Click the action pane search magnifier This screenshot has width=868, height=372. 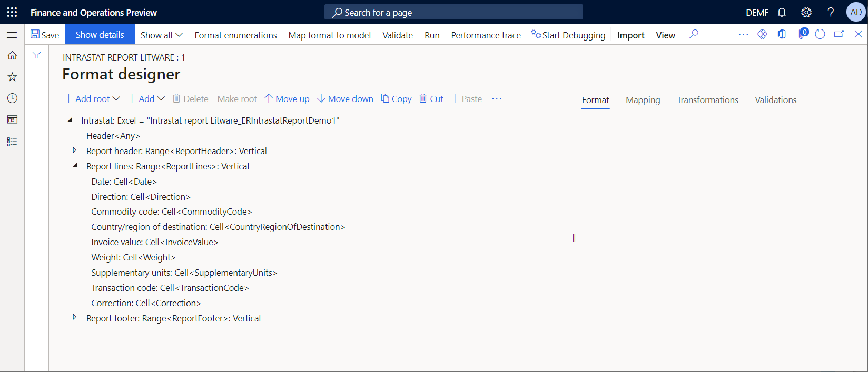click(x=694, y=34)
